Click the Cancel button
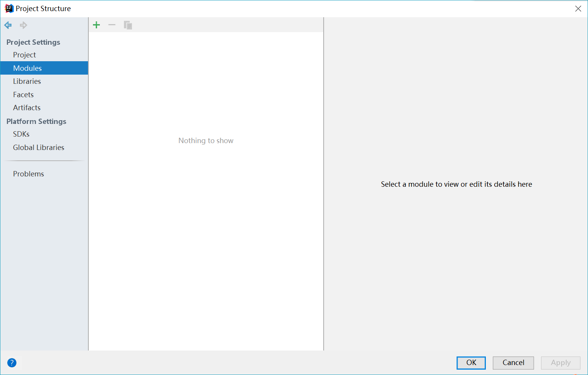This screenshot has width=588, height=375. pos(513,363)
